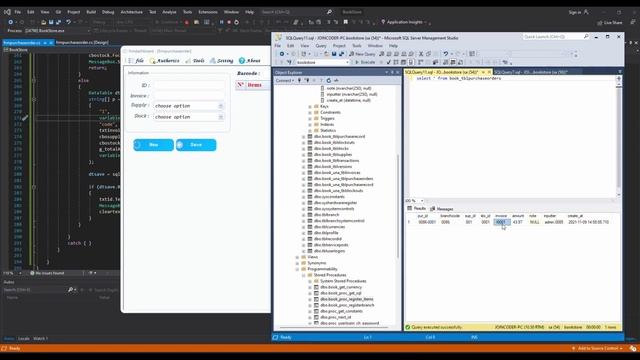Click the Undo arrow in SSMS toolbar
The image size is (640, 360).
tap(446, 54)
